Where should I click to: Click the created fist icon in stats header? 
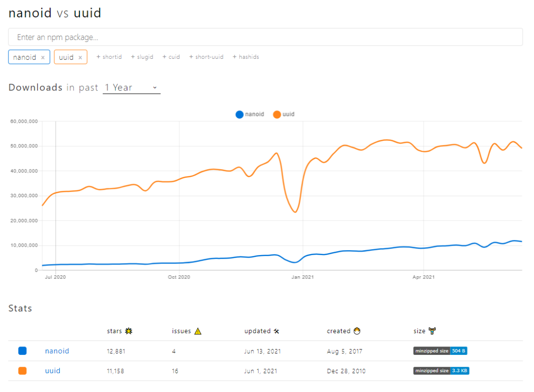[357, 331]
